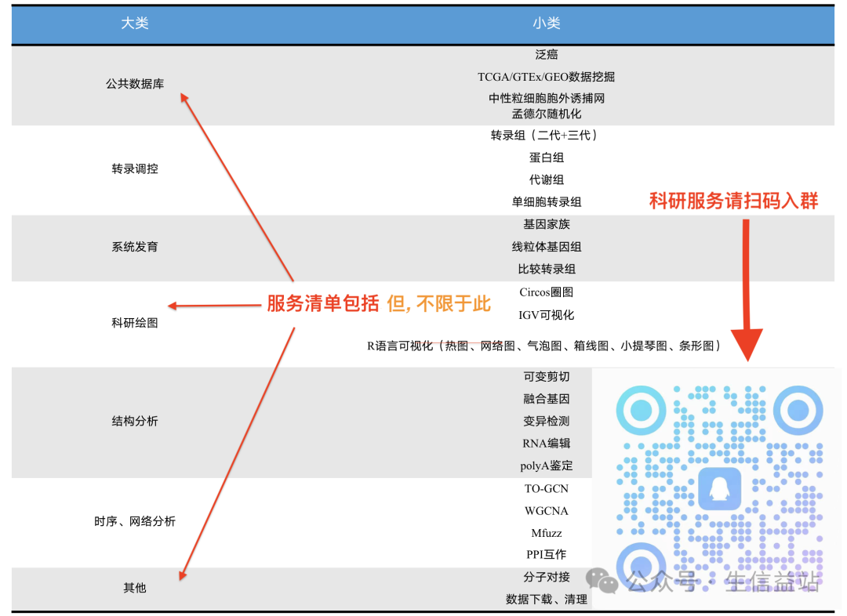Select the 单细胞转录组 row
This screenshot has height=616, width=847.
547,201
